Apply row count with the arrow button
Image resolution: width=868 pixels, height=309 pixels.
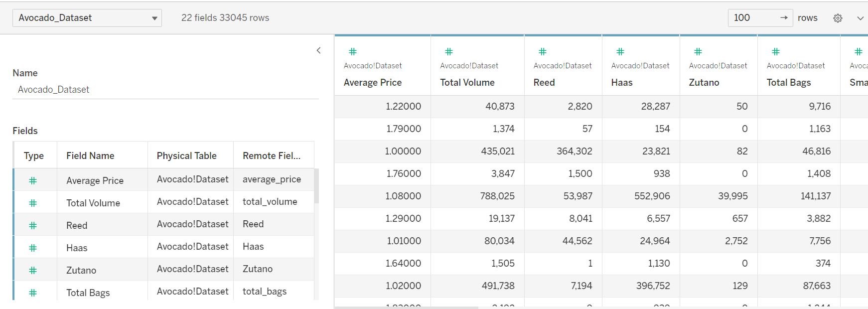[x=784, y=18]
